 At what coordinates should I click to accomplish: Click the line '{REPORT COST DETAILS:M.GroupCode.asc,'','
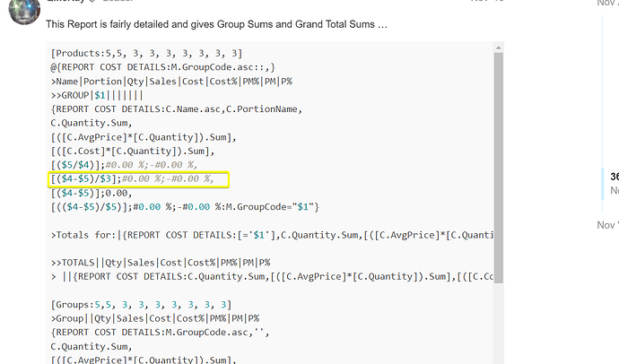[160, 333]
